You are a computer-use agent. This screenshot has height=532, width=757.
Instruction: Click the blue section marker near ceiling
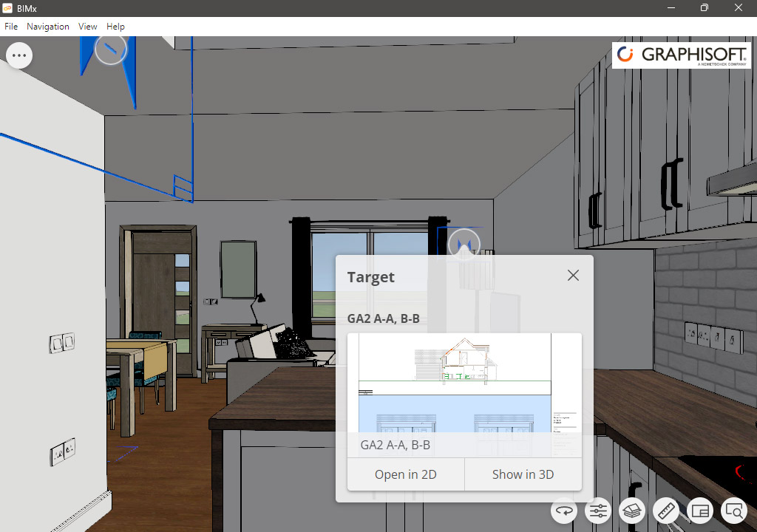[111, 49]
